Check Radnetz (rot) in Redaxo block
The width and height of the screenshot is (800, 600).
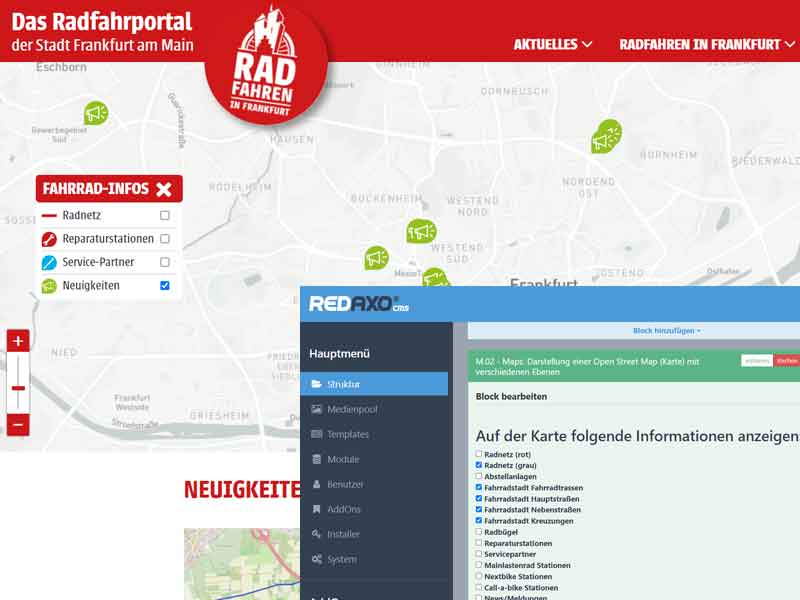click(x=479, y=454)
